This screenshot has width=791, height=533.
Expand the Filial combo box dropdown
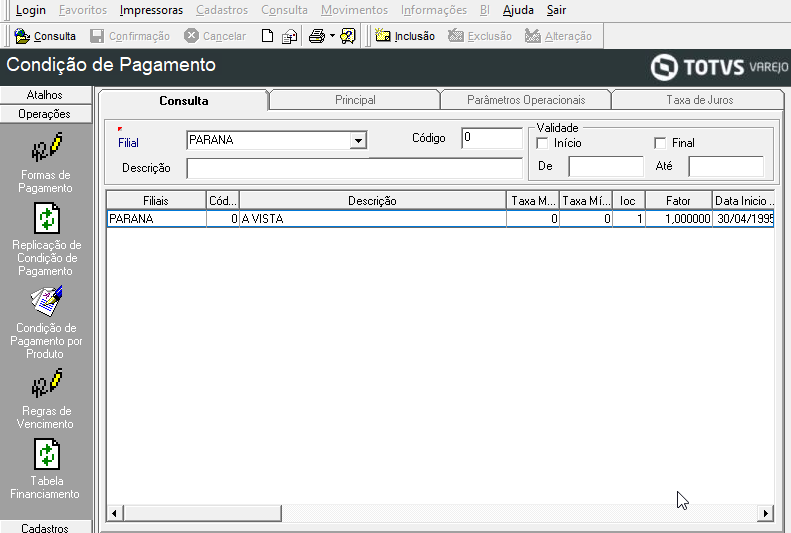pos(358,141)
